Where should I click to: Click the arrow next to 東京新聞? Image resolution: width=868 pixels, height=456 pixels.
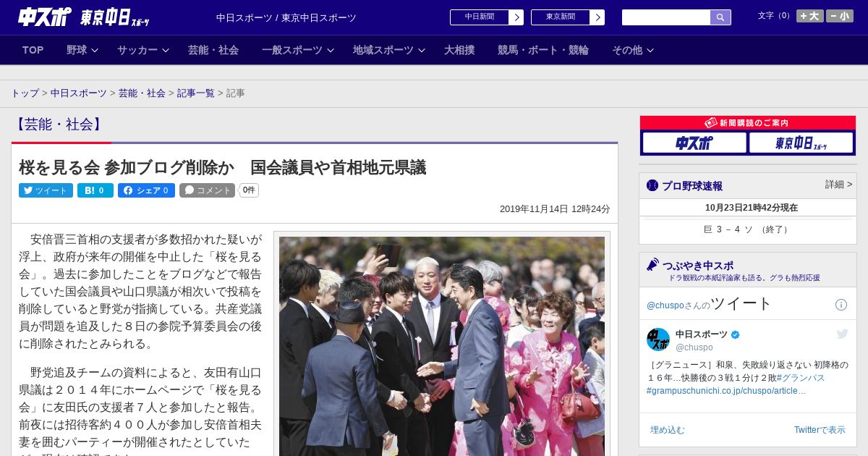tap(597, 17)
